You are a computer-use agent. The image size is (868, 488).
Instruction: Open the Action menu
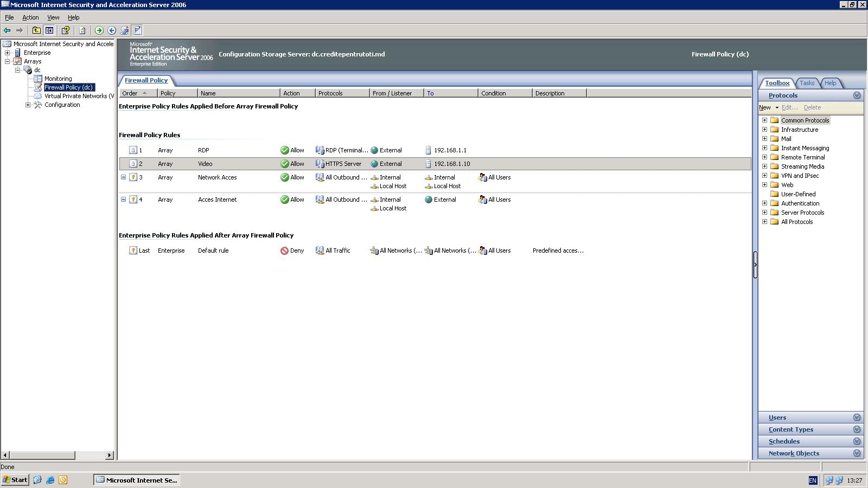pos(30,17)
